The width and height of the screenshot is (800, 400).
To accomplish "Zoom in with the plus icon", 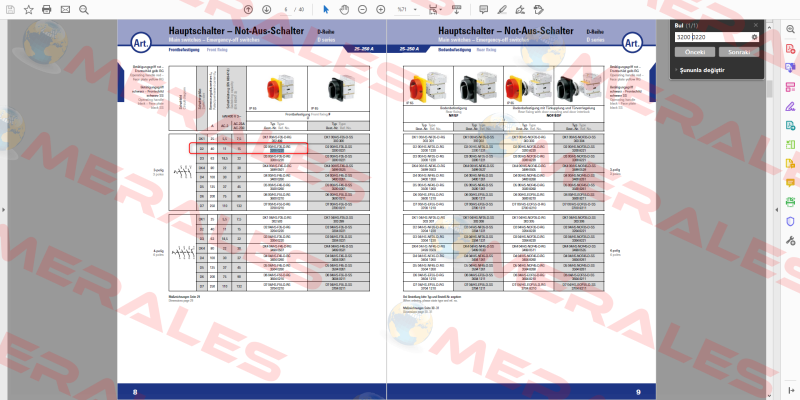I will click(x=381, y=9).
